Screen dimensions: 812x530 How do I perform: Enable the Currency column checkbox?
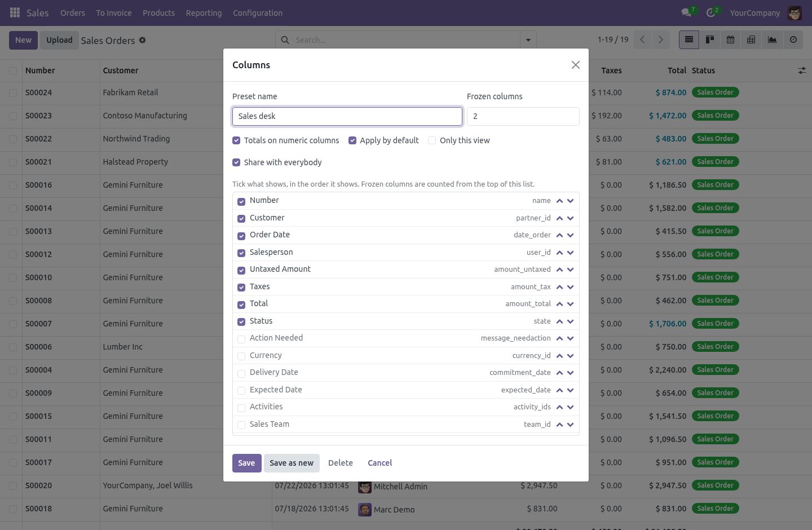[x=241, y=356]
